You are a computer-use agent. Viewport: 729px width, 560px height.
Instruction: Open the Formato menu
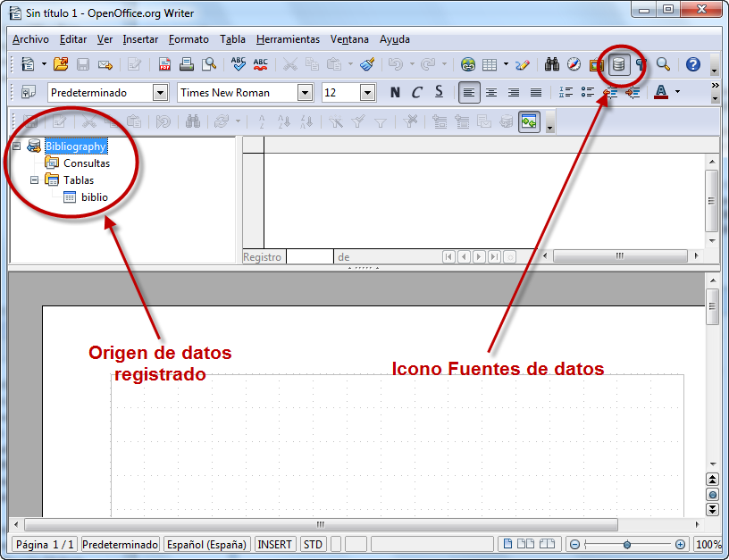pyautogui.click(x=189, y=39)
